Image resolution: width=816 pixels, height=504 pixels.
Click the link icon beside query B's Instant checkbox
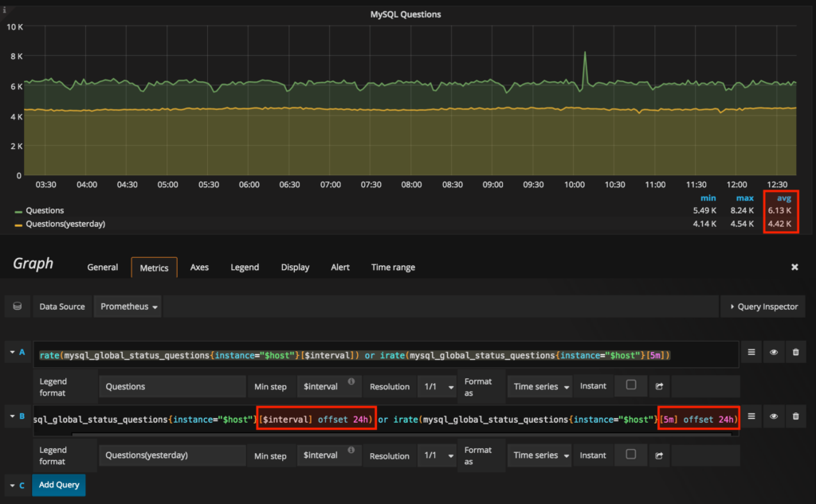659,456
